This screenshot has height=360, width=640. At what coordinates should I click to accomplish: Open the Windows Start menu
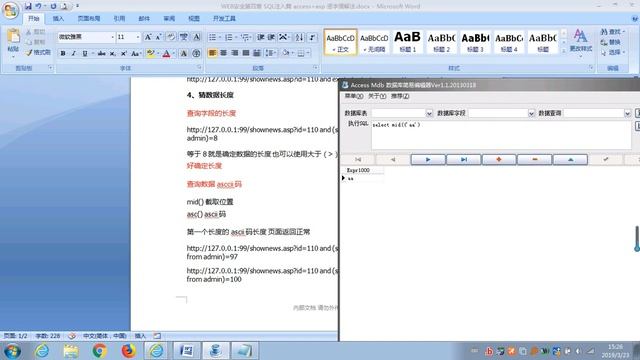pyautogui.click(x=13, y=351)
